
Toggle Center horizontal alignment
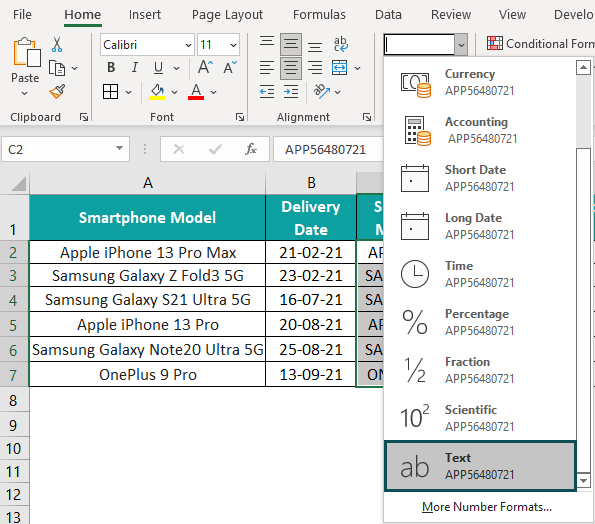291,68
